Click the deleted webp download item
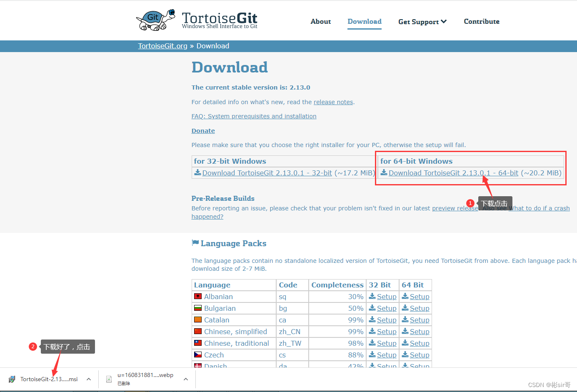Screen dimensions: 577x392 [x=145, y=379]
